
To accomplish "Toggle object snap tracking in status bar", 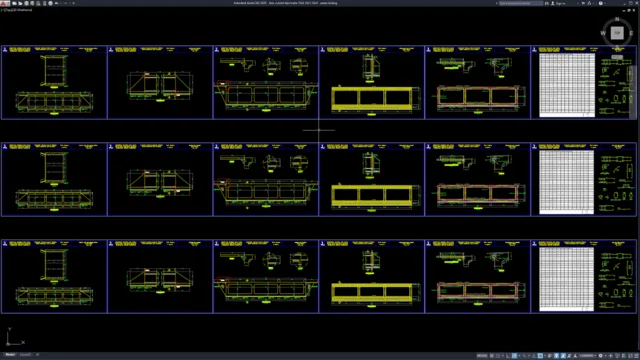I will [x=533, y=356].
